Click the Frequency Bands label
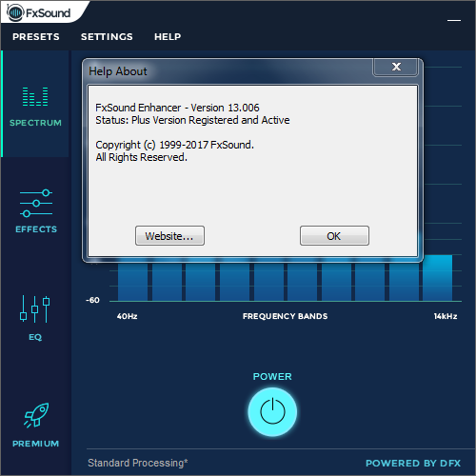 click(x=285, y=316)
